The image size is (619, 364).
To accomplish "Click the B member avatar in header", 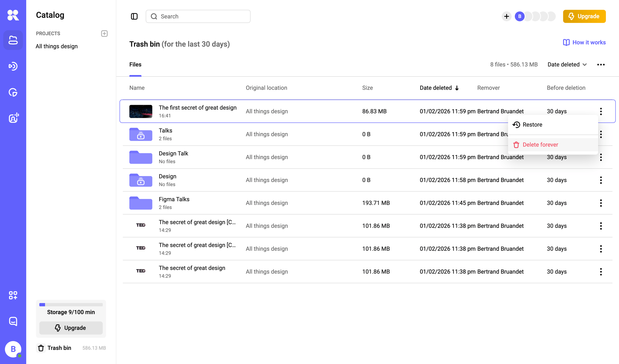I will tap(520, 16).
